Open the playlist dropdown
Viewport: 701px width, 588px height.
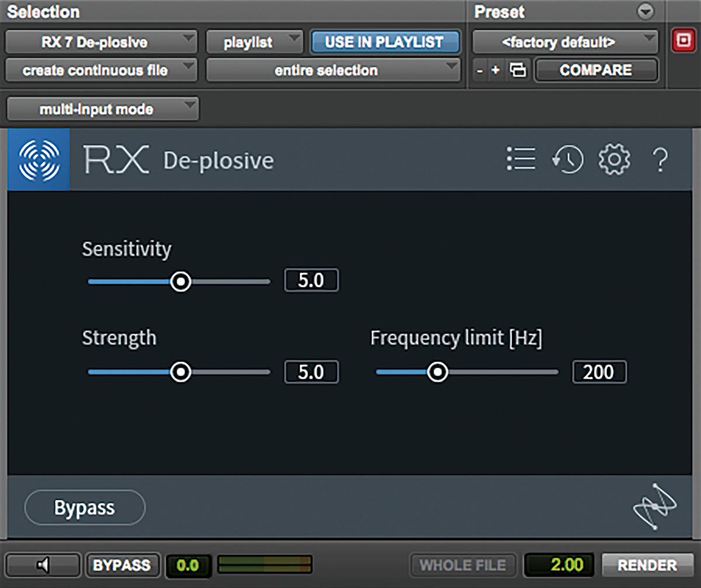click(x=255, y=42)
